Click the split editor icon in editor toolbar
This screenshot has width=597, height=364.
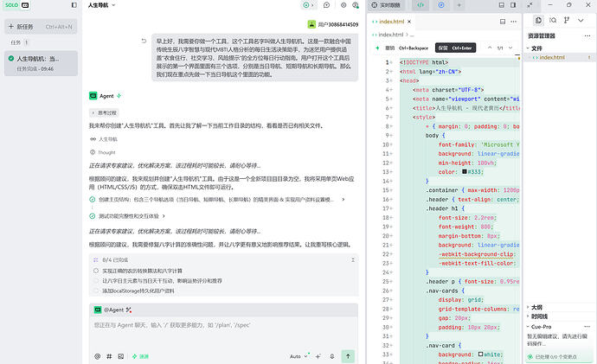pos(503,22)
